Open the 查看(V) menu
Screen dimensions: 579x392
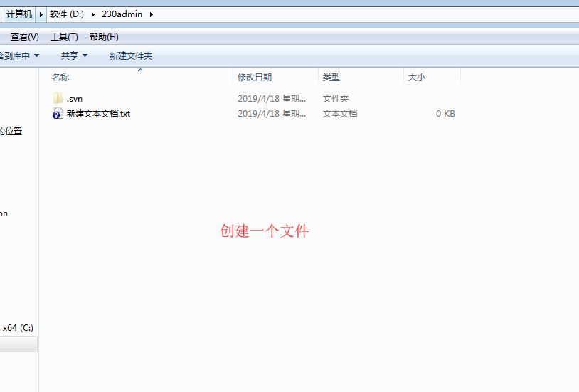(x=24, y=37)
